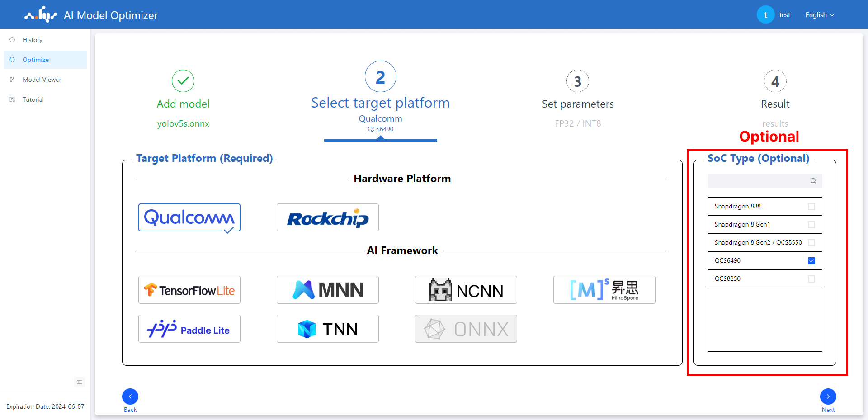Select the TNN framework
This screenshot has width=868, height=420.
click(327, 329)
